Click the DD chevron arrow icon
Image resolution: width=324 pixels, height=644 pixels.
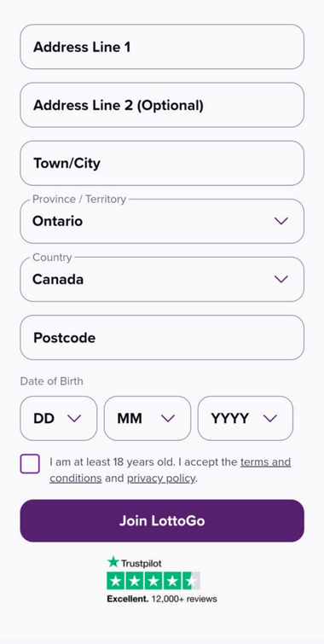pos(74,419)
